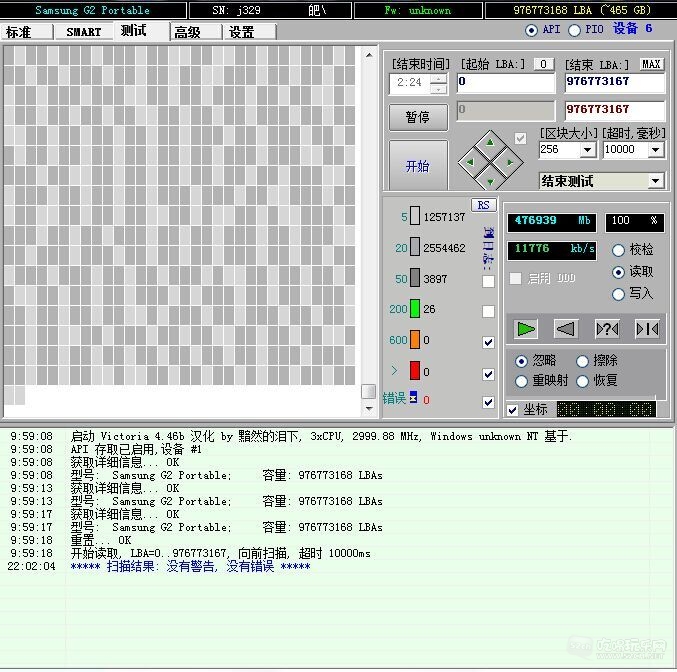Image resolution: width=677 pixels, height=672 pixels.
Task: Select the 读取 read radio button
Action: [618, 272]
